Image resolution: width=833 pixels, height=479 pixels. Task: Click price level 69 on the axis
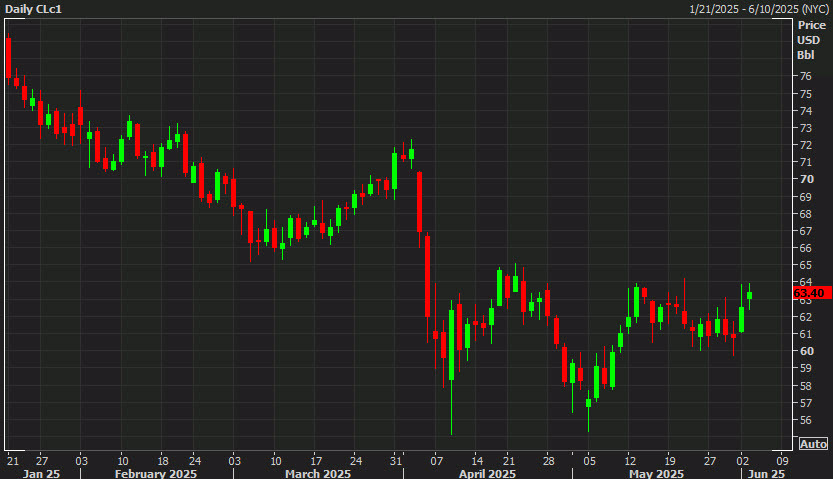click(805, 197)
